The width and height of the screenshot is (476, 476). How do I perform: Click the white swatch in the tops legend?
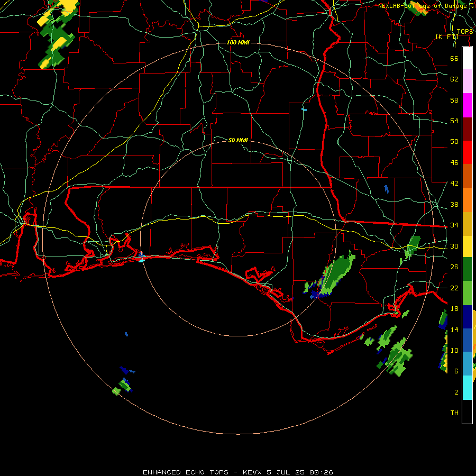coord(467,58)
